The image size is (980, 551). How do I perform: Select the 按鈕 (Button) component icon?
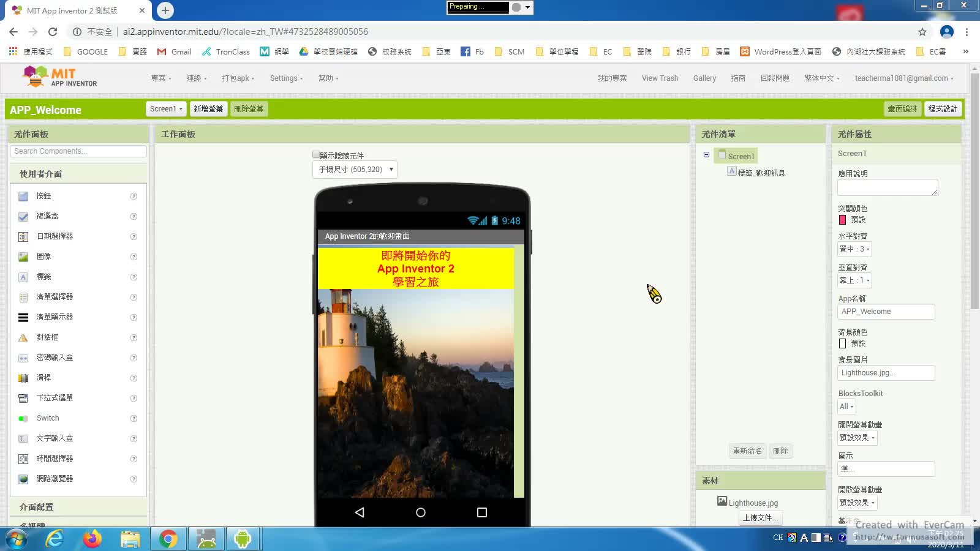click(23, 197)
